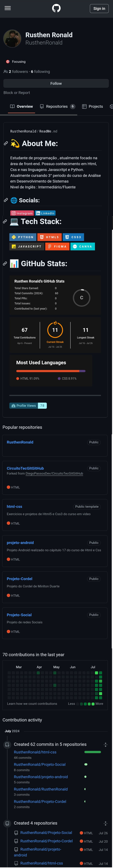Click the GitHub logo in header

pos(56,8)
